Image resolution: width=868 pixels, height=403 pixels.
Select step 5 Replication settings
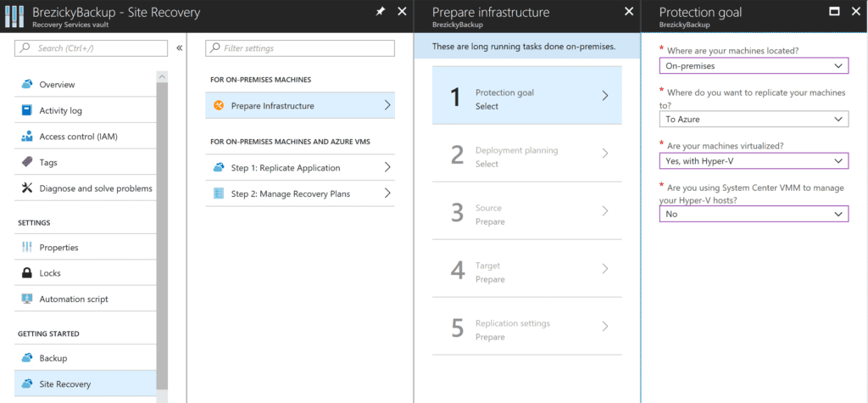(527, 326)
